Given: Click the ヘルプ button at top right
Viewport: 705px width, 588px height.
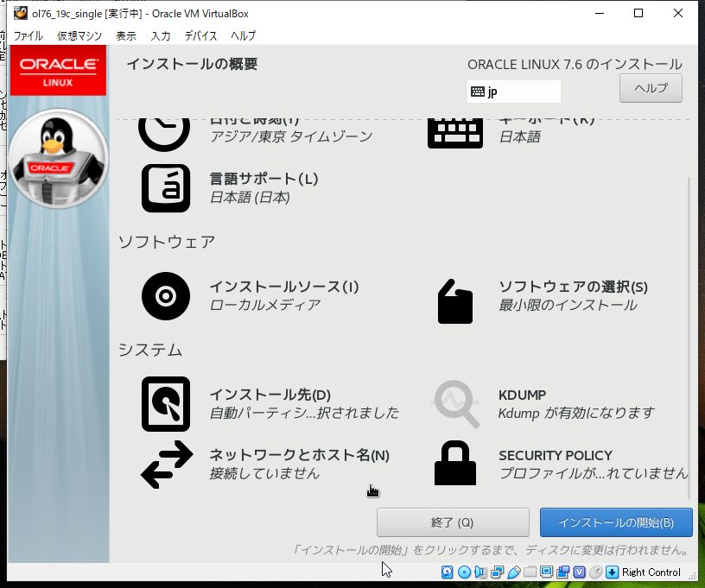Looking at the screenshot, I should tap(650, 87).
